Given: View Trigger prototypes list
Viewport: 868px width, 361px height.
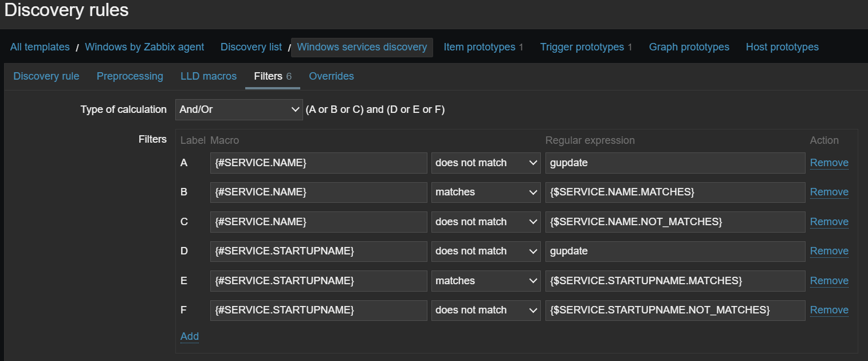Looking at the screenshot, I should 582,47.
